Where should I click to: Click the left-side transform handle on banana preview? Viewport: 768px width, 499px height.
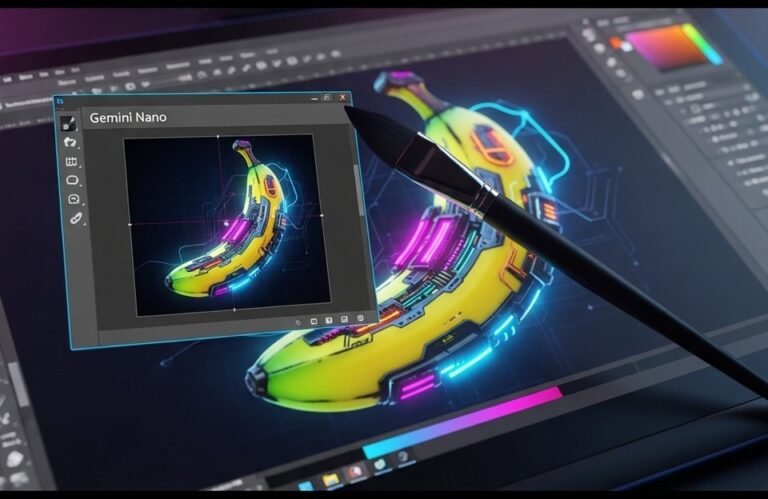[129, 225]
